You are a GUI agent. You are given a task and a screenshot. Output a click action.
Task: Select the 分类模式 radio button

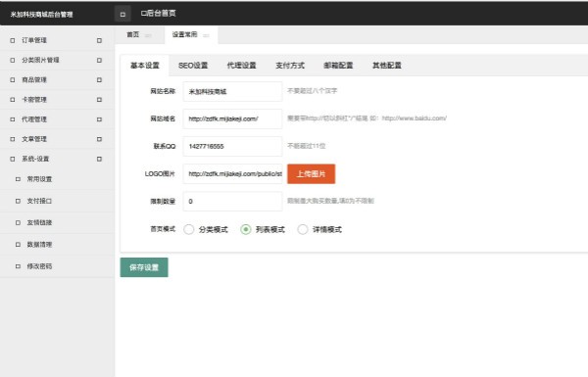tap(188, 229)
